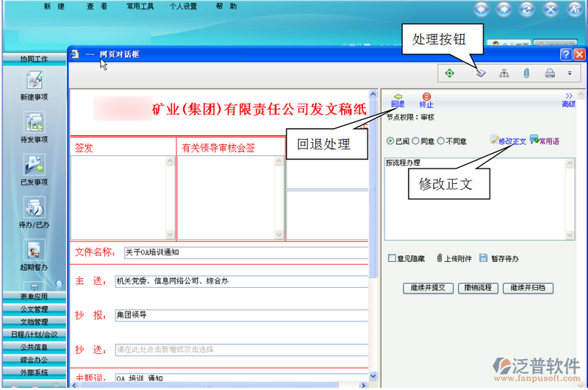Expand the toolbar overflow dropdown arrow
The height and width of the screenshot is (390, 588).
(570, 73)
